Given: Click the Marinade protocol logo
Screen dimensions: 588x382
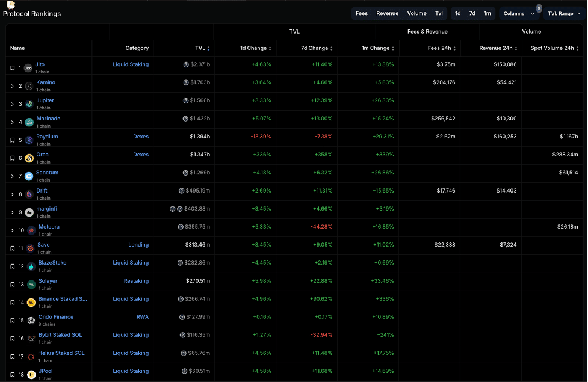Looking at the screenshot, I should pyautogui.click(x=29, y=122).
